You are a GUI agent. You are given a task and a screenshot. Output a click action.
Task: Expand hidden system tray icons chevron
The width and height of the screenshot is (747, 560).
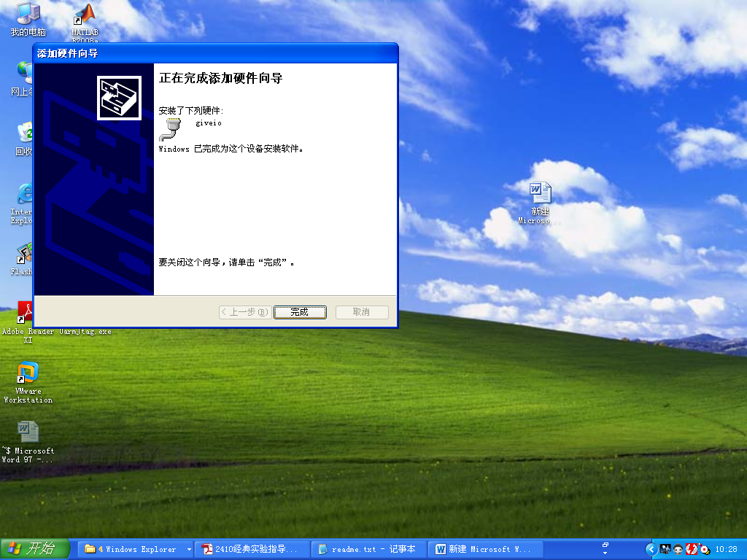[651, 549]
